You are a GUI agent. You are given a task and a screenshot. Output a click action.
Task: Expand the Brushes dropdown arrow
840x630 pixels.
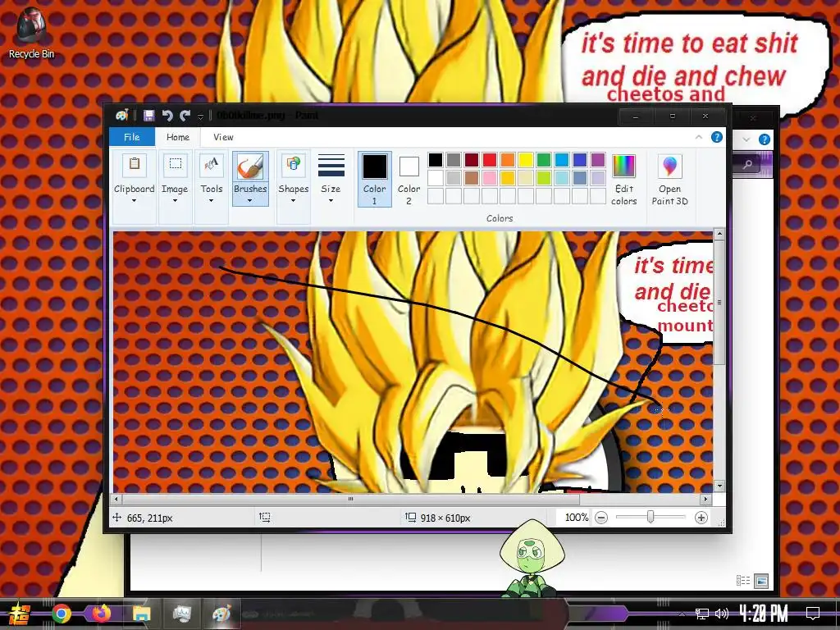[249, 201]
